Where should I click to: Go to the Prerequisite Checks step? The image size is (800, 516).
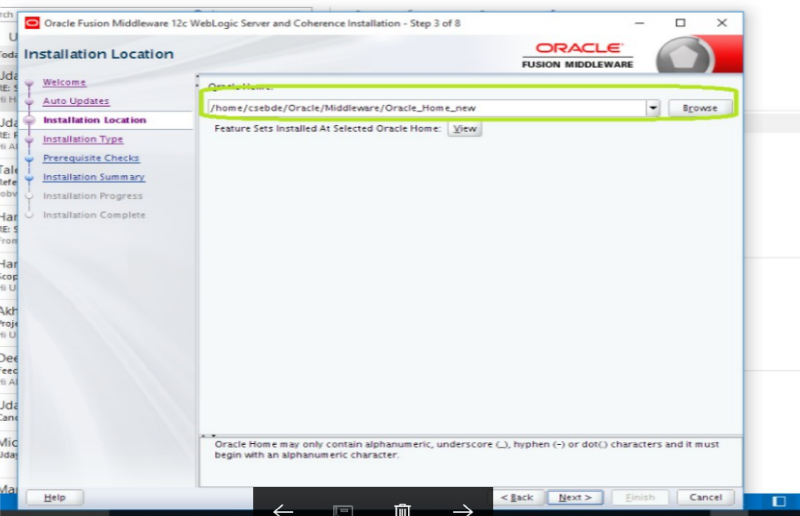pos(91,158)
